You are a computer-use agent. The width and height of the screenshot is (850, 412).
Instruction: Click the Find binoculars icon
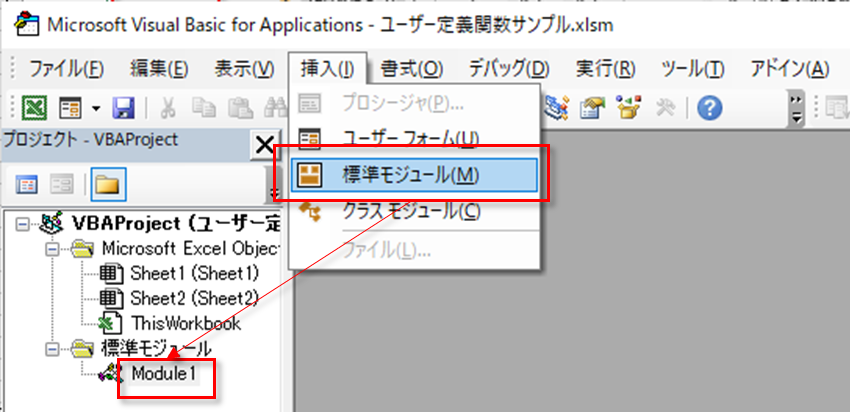(274, 107)
